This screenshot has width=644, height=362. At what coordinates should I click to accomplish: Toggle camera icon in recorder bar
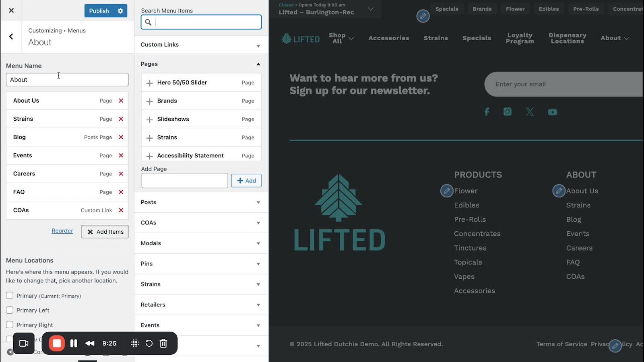[24, 343]
